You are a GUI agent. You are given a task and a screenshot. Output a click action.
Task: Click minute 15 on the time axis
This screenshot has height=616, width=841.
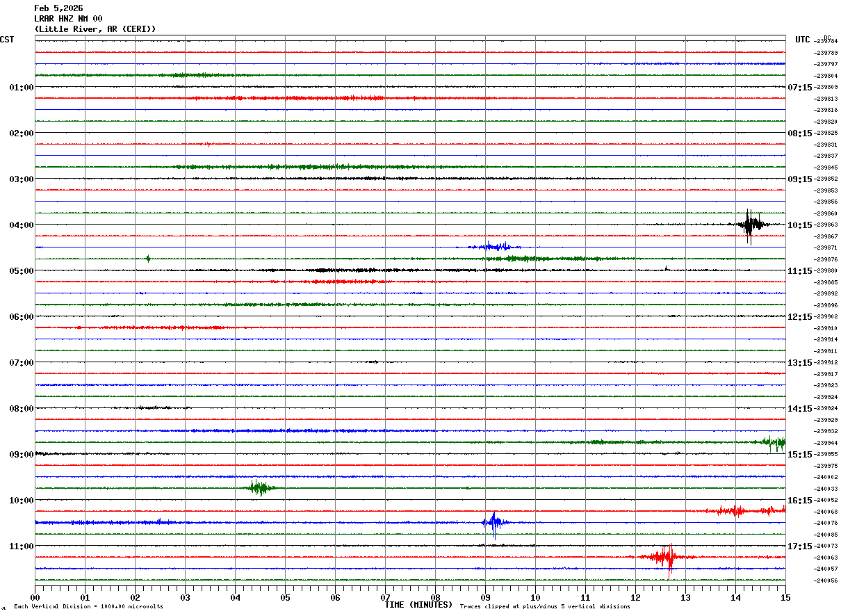pos(785,597)
